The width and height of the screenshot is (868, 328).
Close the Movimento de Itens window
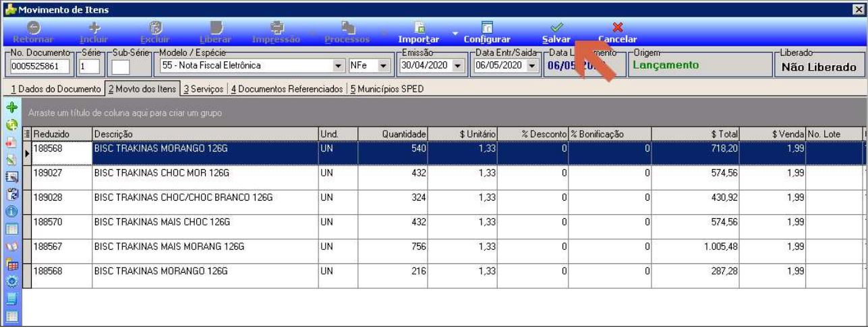[x=857, y=9]
